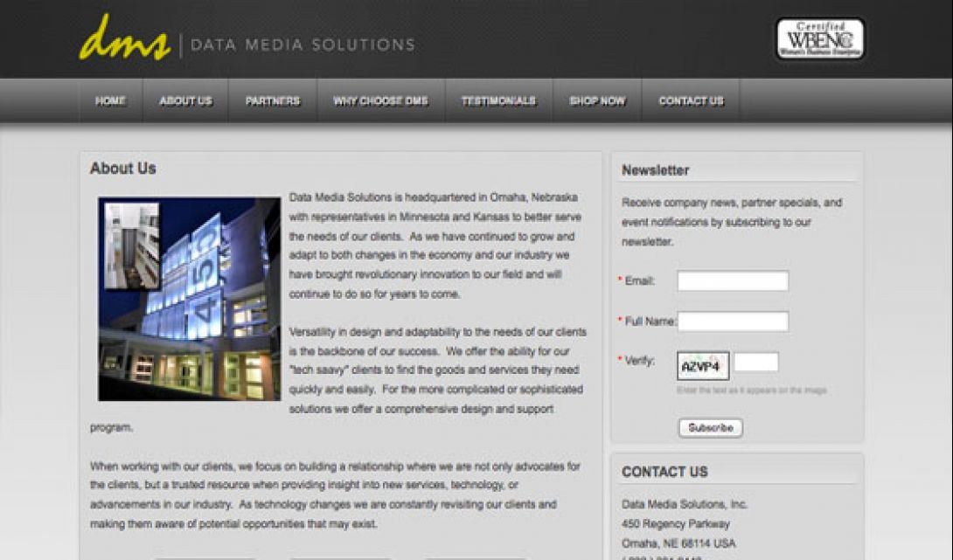
Task: Click the AZVP4 captcha image
Action: tap(703, 366)
